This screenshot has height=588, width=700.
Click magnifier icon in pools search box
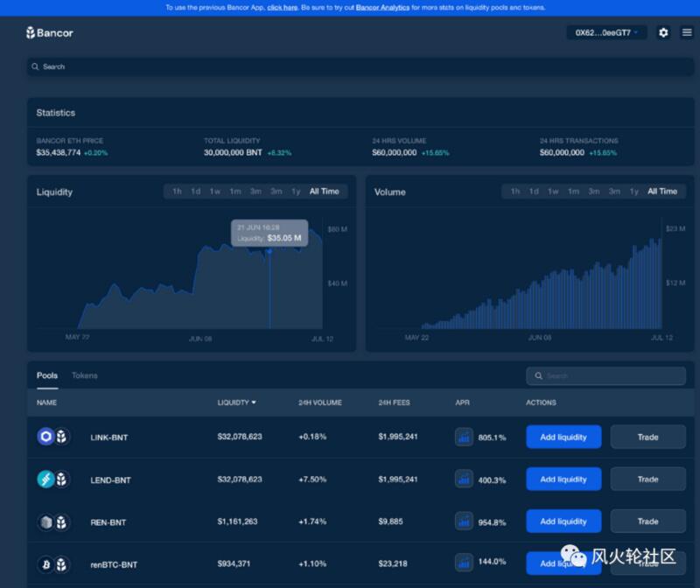coord(539,376)
